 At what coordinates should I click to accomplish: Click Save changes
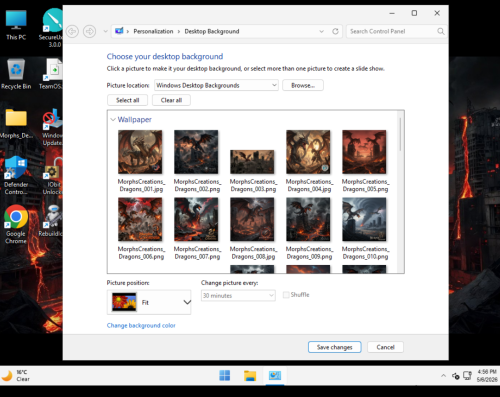click(x=334, y=347)
